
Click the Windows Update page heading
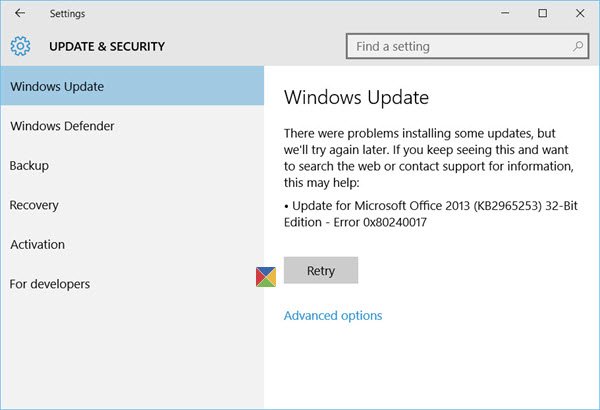pos(356,98)
